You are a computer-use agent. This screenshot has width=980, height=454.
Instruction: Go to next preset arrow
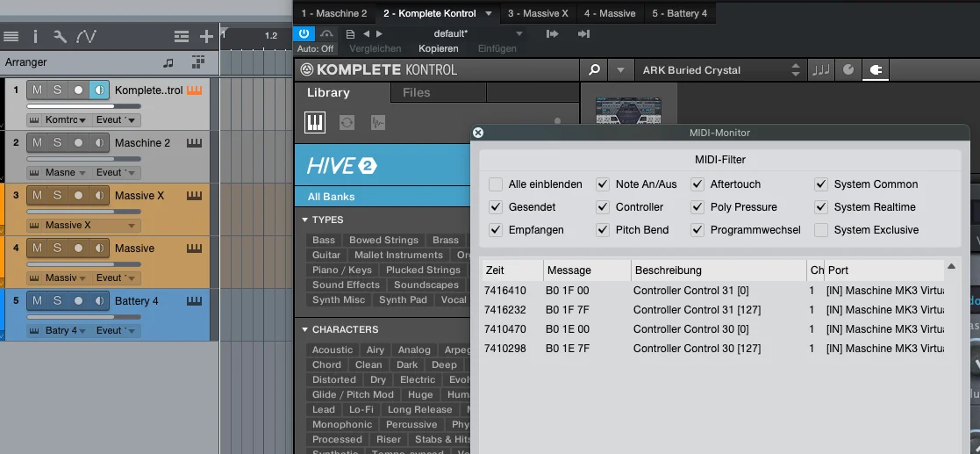click(379, 33)
